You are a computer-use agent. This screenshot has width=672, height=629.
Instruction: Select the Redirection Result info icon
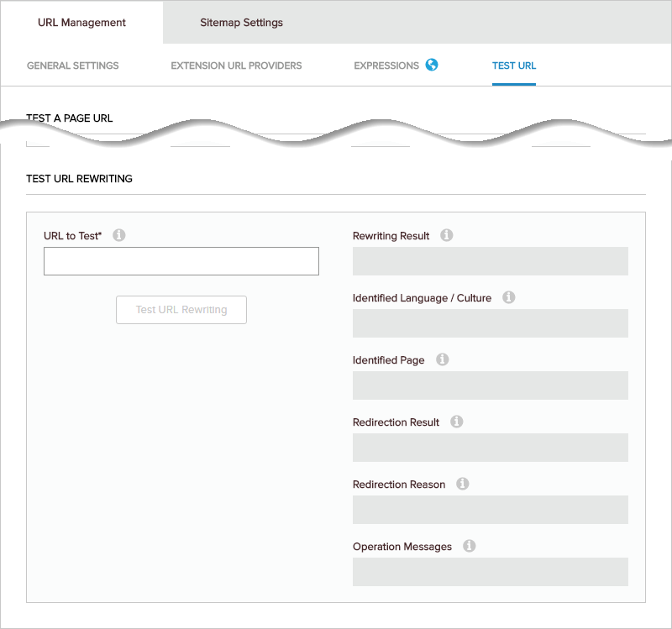click(x=456, y=422)
